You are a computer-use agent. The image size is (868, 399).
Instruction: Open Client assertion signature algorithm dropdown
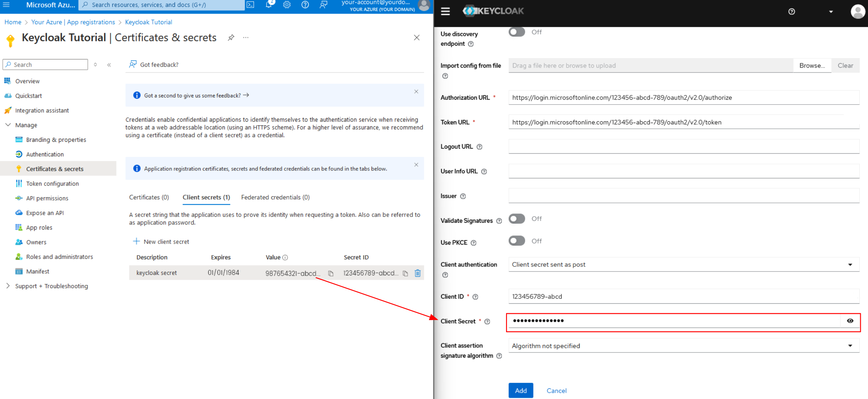(684, 346)
